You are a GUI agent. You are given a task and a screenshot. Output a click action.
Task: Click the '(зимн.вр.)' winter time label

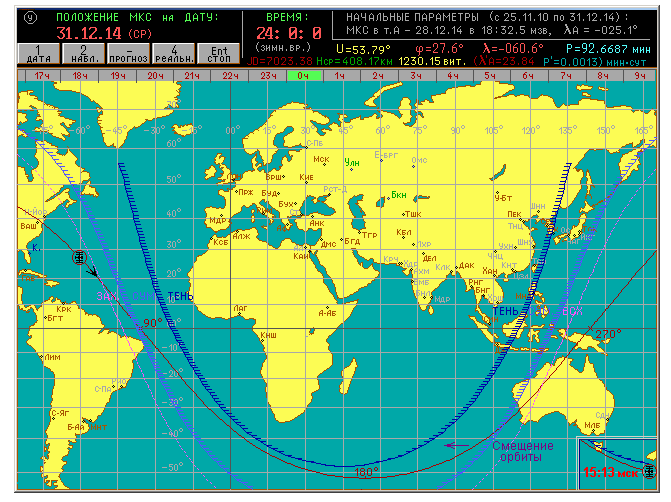[282, 48]
